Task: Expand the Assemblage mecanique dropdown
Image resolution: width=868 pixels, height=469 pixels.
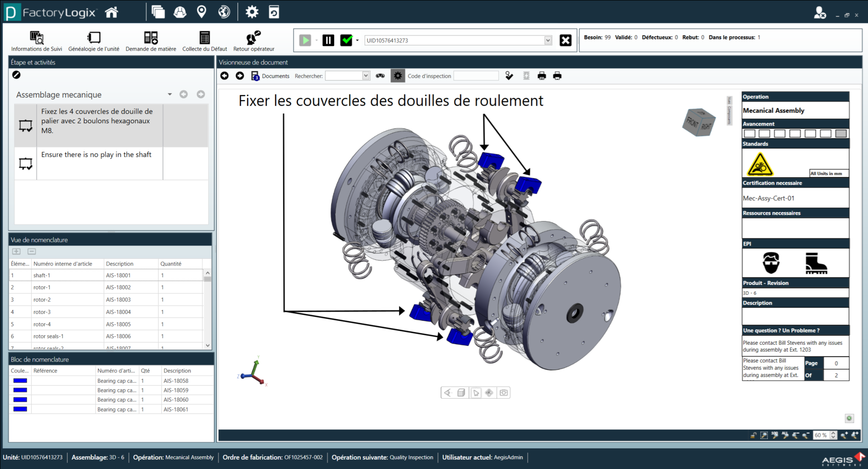Action: [170, 94]
